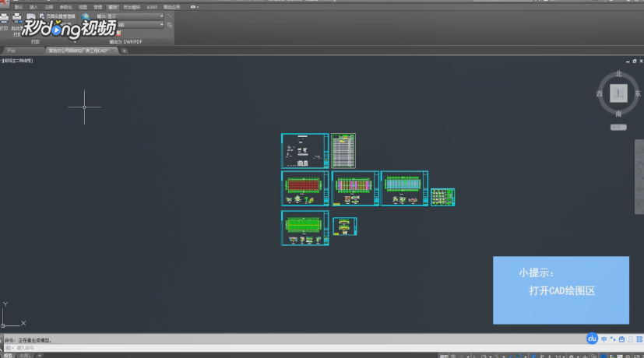Click the viewport label controls text

[x=17, y=61]
